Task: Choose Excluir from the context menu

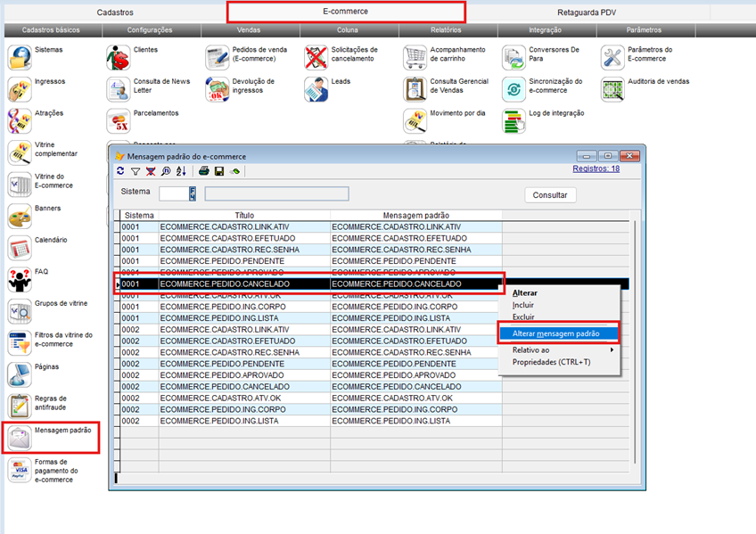Action: (x=523, y=316)
